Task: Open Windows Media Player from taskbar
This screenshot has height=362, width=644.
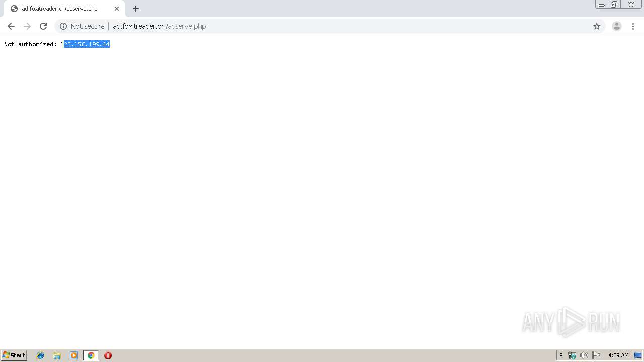Action: [x=74, y=355]
